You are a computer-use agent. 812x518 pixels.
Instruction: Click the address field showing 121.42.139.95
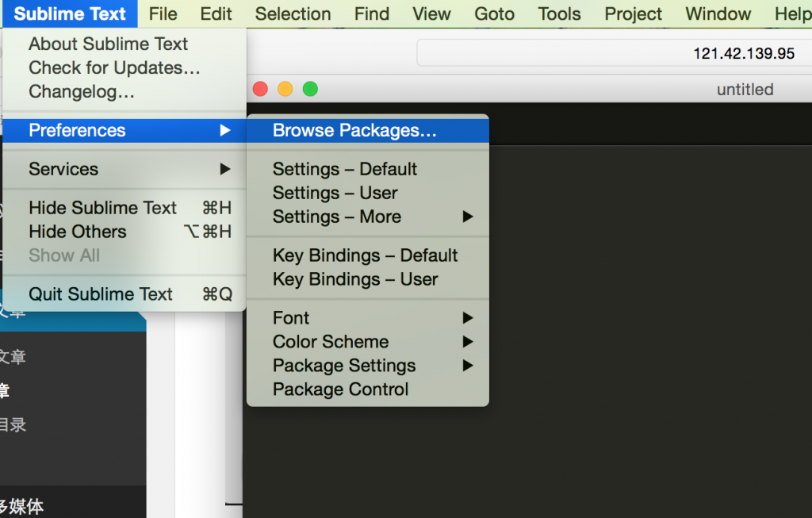[x=615, y=53]
